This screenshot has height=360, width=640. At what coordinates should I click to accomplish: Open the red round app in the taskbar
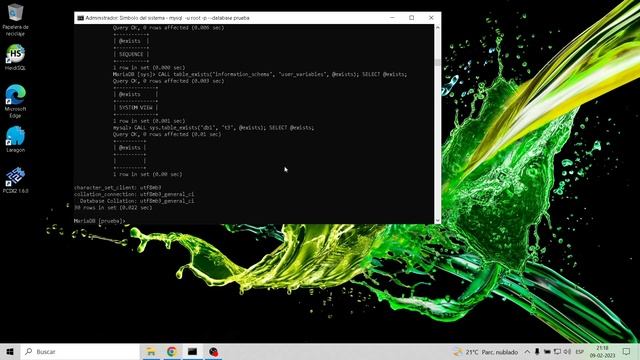click(213, 351)
